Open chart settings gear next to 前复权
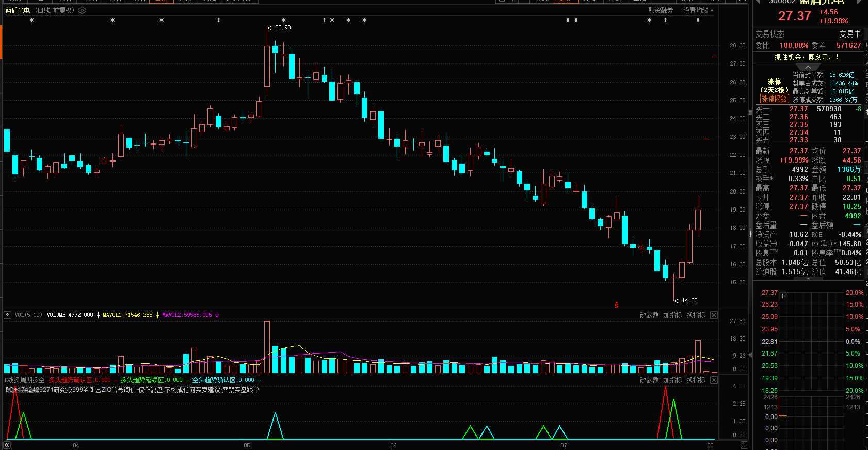The width and height of the screenshot is (868, 450). coord(82,10)
